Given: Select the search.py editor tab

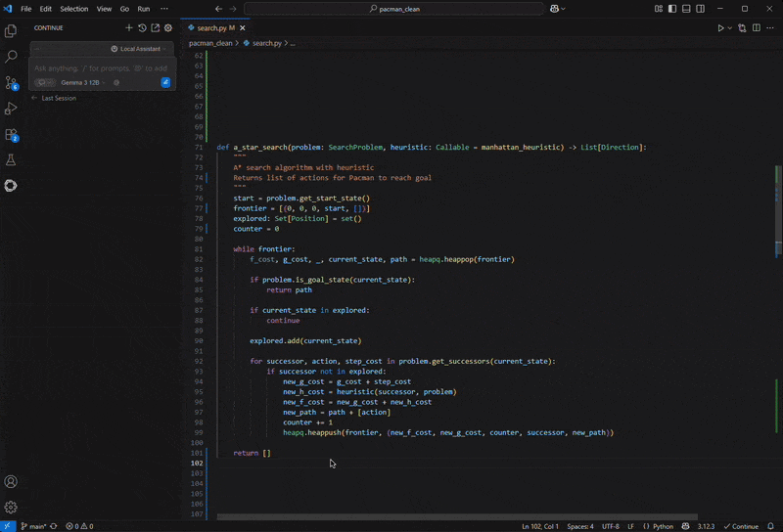Looking at the screenshot, I should pos(215,28).
